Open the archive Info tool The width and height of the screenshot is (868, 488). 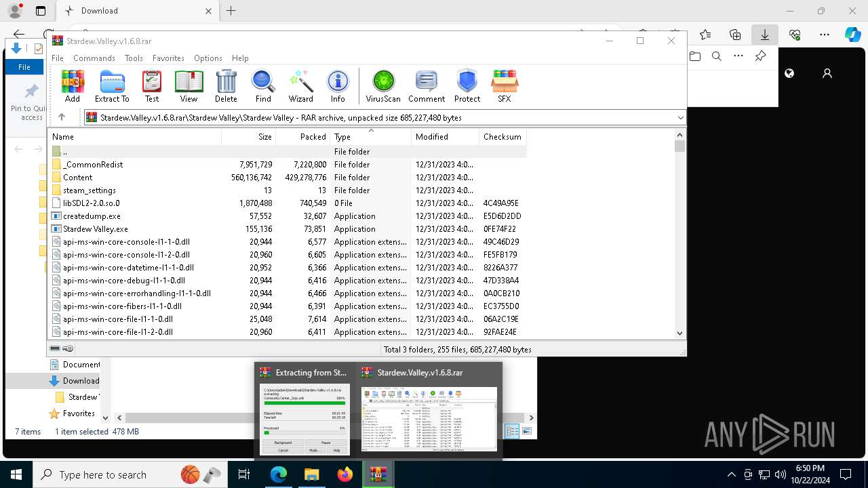[338, 86]
